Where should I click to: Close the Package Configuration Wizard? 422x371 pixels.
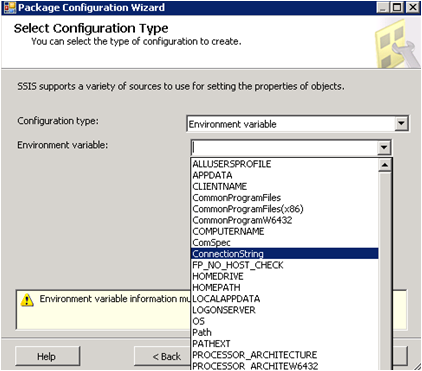point(412,7)
